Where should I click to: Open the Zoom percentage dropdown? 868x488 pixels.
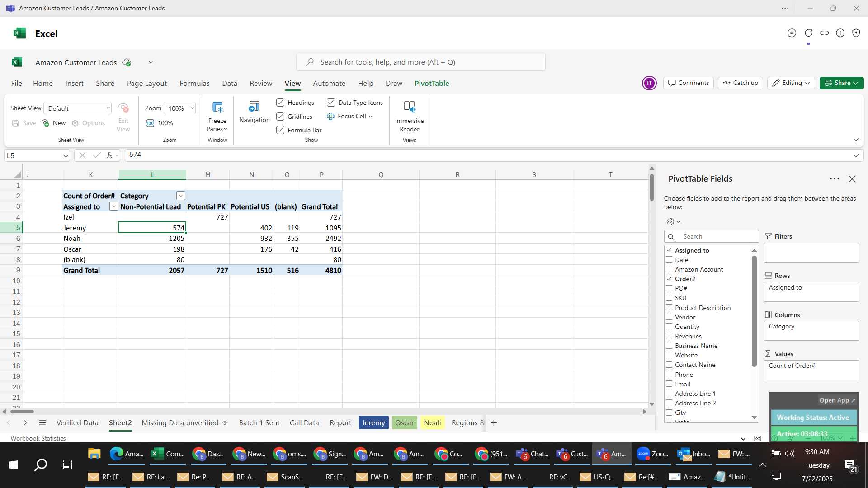click(179, 108)
